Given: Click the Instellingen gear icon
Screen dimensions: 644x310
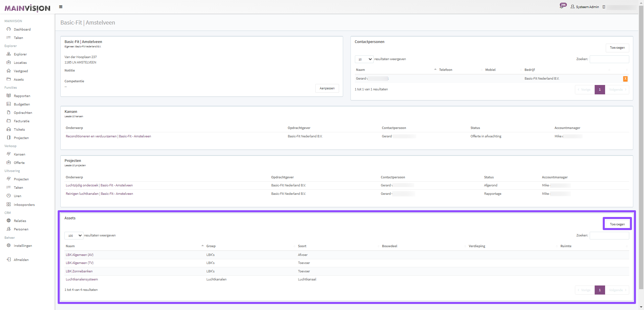Looking at the screenshot, I should point(9,246).
